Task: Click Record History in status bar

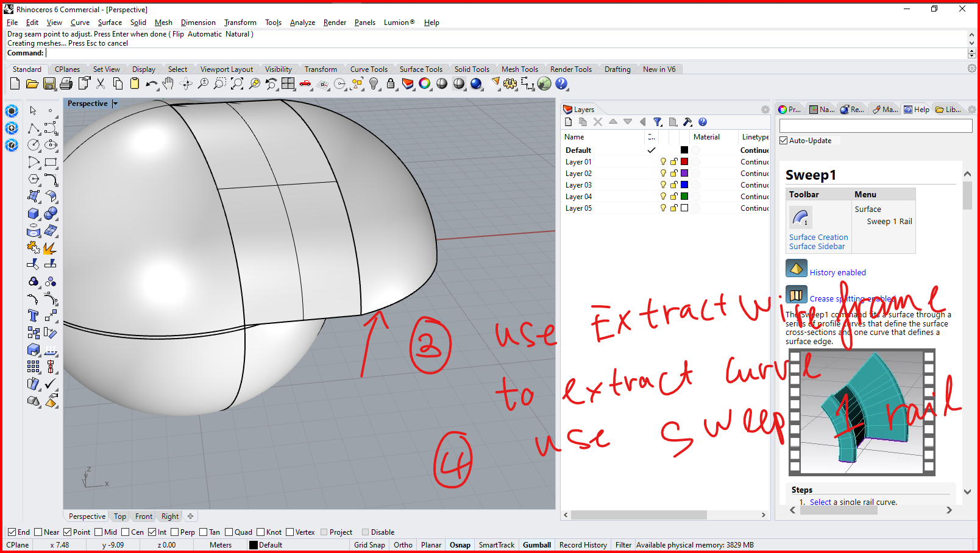Action: click(583, 544)
